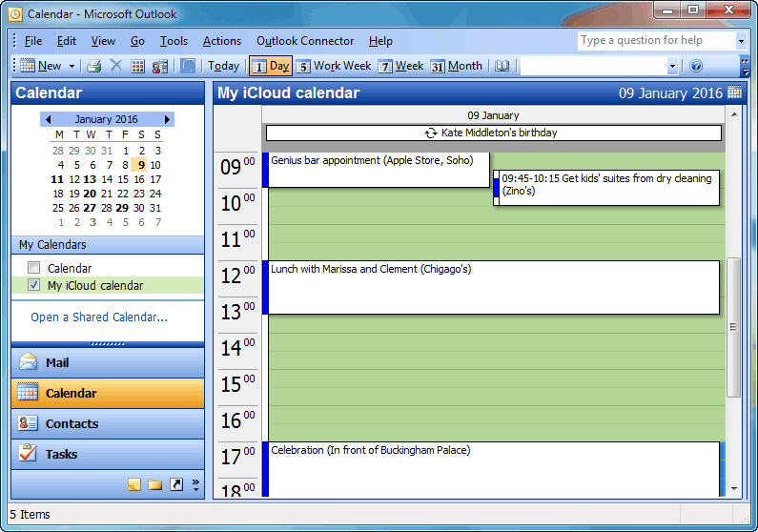Open the Help menu
Viewport: 758px width, 532px height.
coord(380,41)
